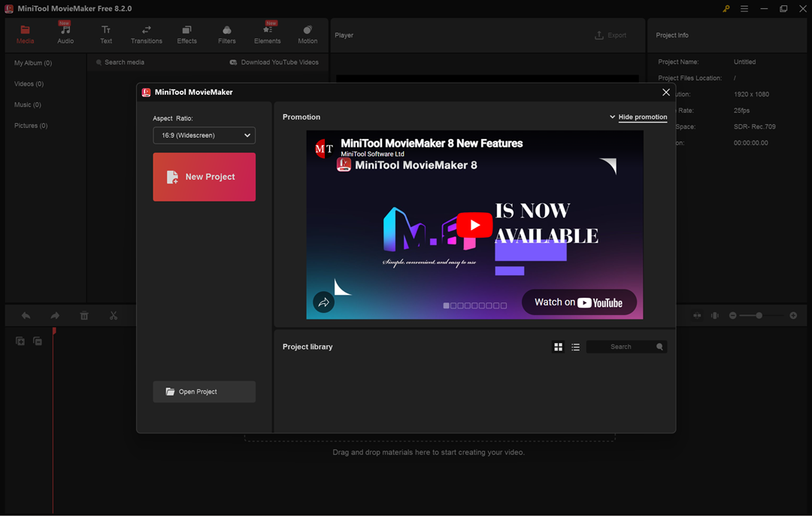
Task: Switch to the Motion tab
Action: click(x=308, y=35)
